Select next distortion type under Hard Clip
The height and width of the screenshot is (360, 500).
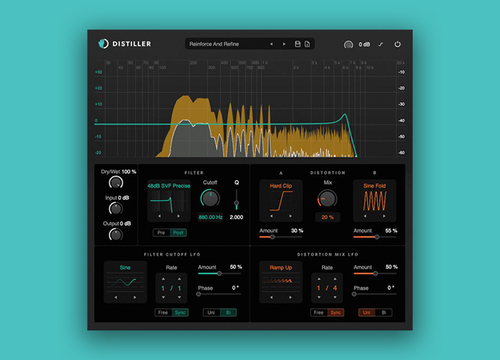(x=290, y=216)
